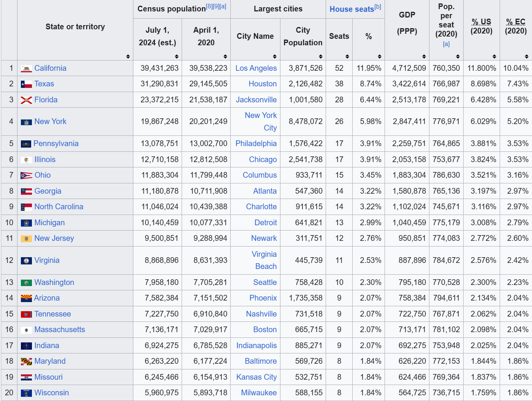Open footnote [a] under Pop. per seat
The width and height of the screenshot is (532, 401).
coord(446,44)
